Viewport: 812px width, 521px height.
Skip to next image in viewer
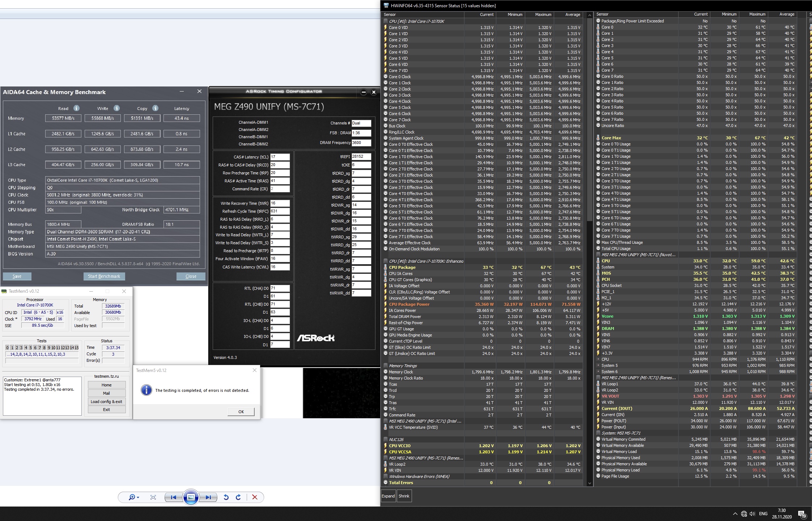[208, 497]
